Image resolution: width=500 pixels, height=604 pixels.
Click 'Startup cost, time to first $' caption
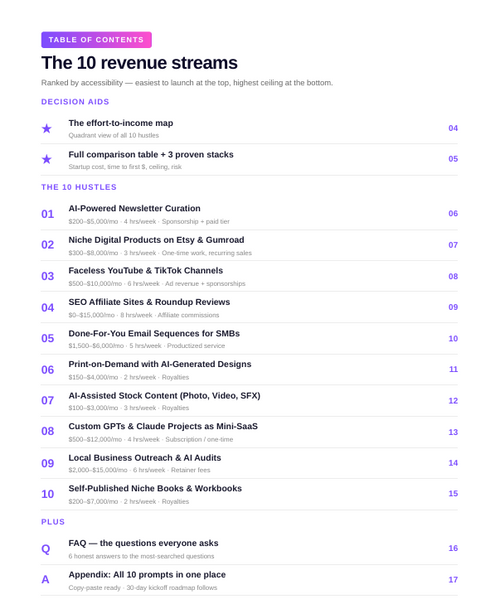point(125,167)
